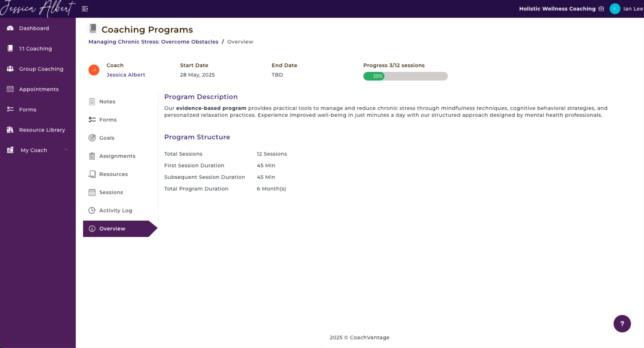Image resolution: width=644 pixels, height=348 pixels.
Task: Click the Progress 3/12 sessions label
Action: [x=394, y=65]
